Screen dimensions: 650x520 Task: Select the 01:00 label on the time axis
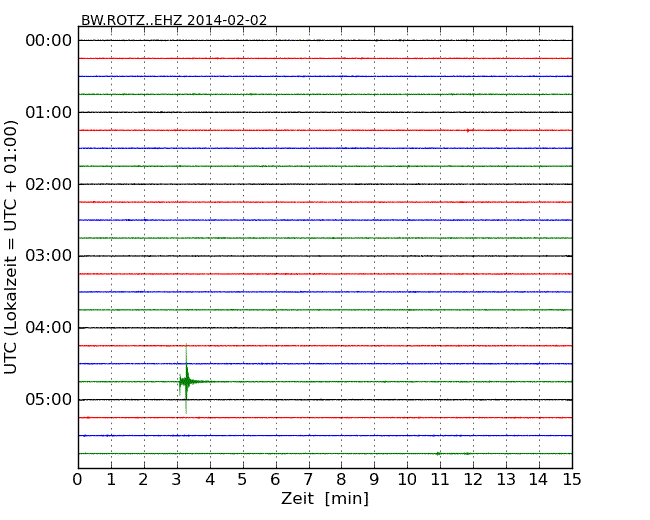click(x=49, y=112)
